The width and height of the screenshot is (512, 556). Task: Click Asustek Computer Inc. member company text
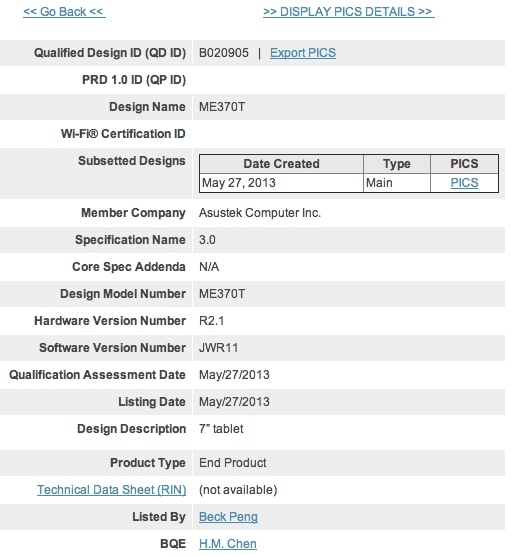tap(260, 213)
